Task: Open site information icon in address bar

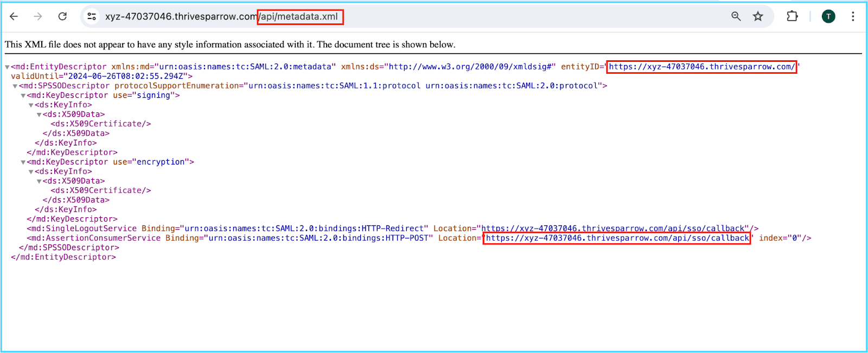Action: click(92, 16)
